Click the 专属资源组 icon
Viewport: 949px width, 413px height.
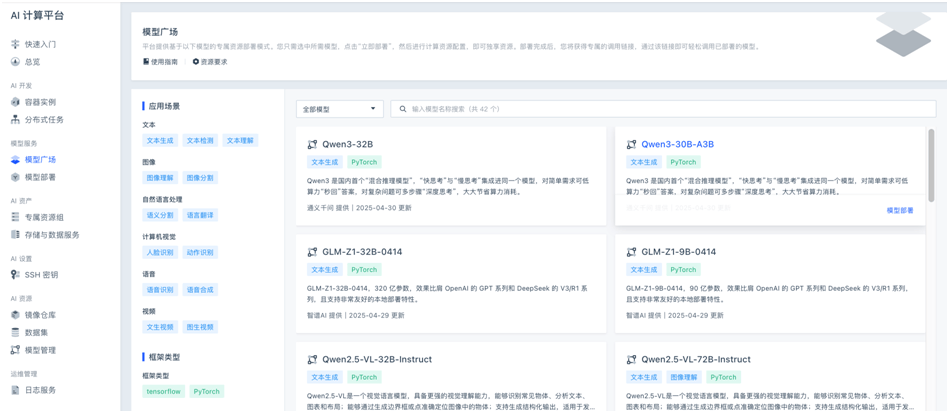[x=16, y=217]
